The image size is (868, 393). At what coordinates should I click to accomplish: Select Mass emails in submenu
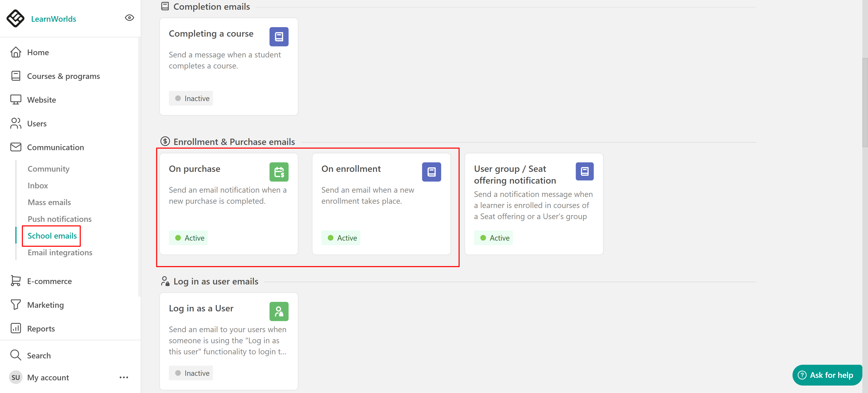pyautogui.click(x=49, y=202)
